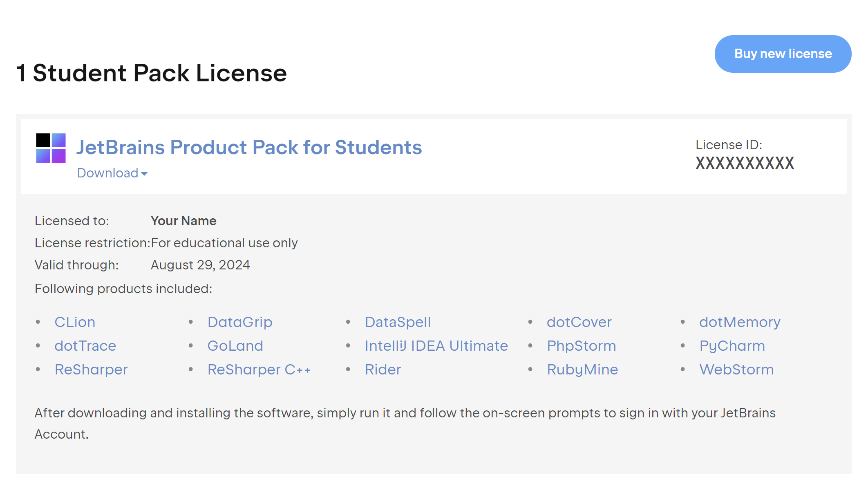
Task: Open the DataGrip product link
Action: point(240,322)
